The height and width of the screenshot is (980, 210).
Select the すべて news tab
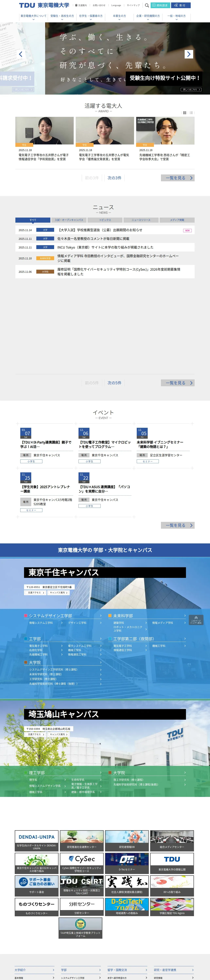[x=33, y=220]
